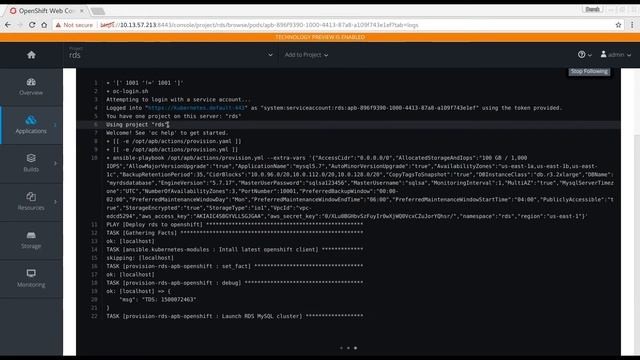Viewport: 640px width, 360px height.
Task: Open the rds project selector dropdown
Action: [171, 55]
